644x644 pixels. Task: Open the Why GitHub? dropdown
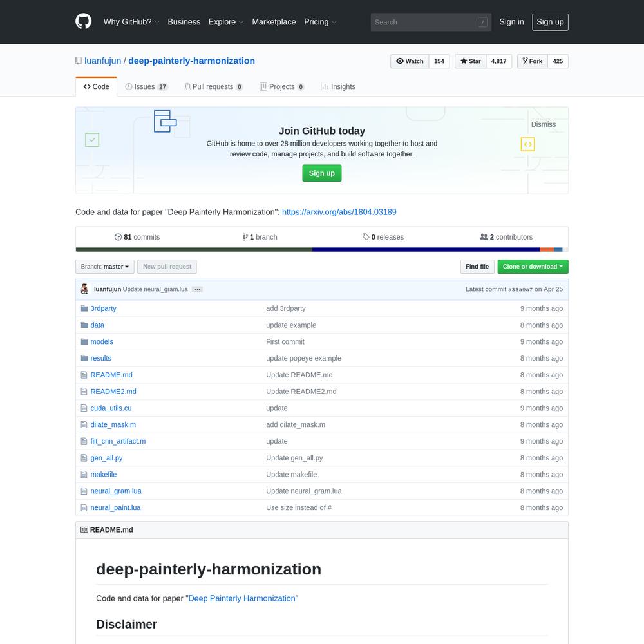click(131, 22)
